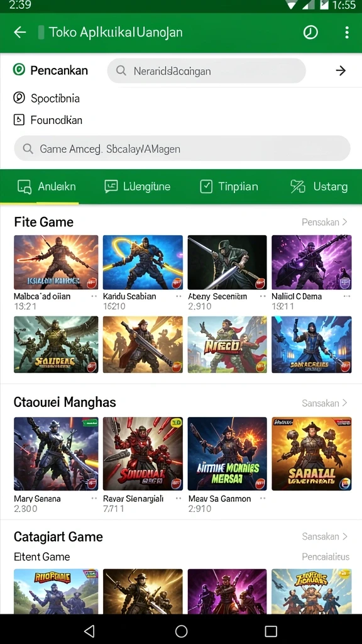Switch to the Liengitune tab
Screen dimensions: 362x644
[x=137, y=186]
